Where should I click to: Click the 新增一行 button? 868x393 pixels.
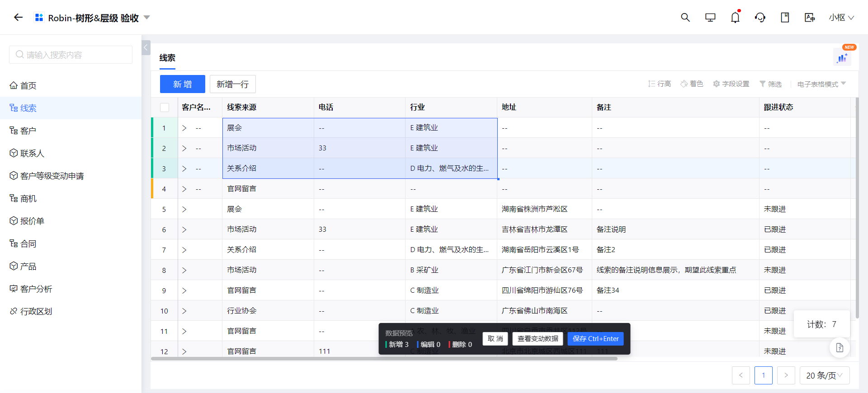tap(232, 84)
